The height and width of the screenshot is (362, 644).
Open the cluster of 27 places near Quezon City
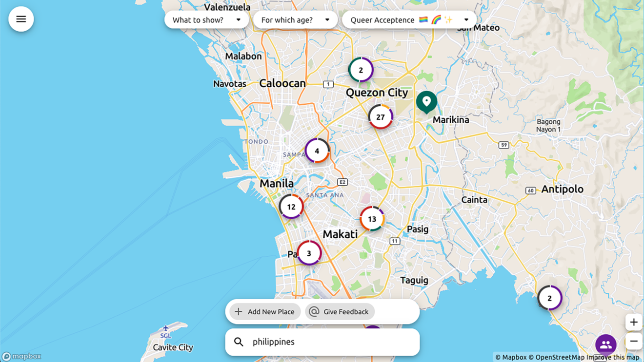[381, 117]
